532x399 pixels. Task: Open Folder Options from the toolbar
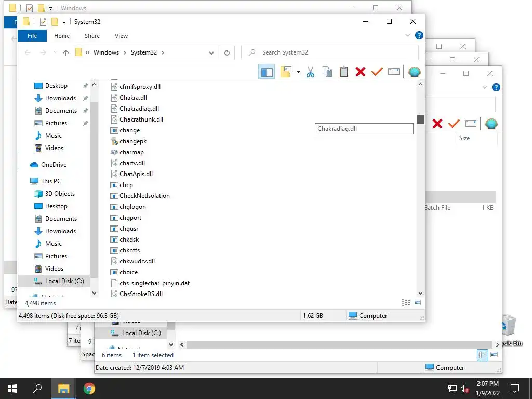286,72
